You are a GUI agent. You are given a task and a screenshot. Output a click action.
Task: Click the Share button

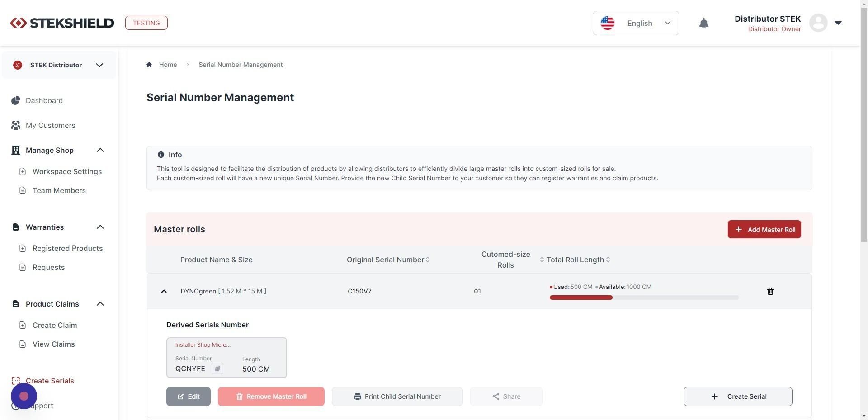(506, 396)
